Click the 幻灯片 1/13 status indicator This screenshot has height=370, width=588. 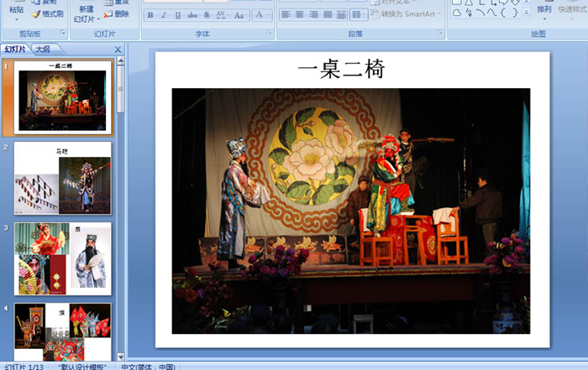(24, 367)
